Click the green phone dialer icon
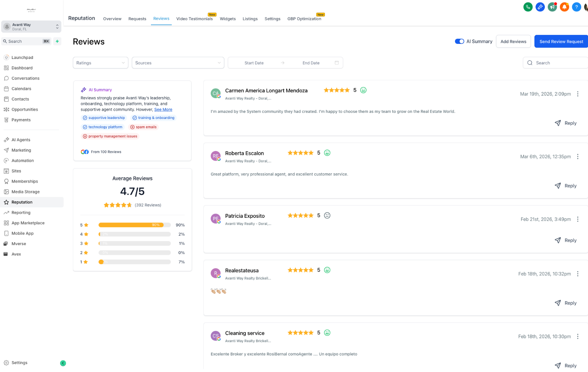Screen dimensions: 588x372 click(528, 7)
